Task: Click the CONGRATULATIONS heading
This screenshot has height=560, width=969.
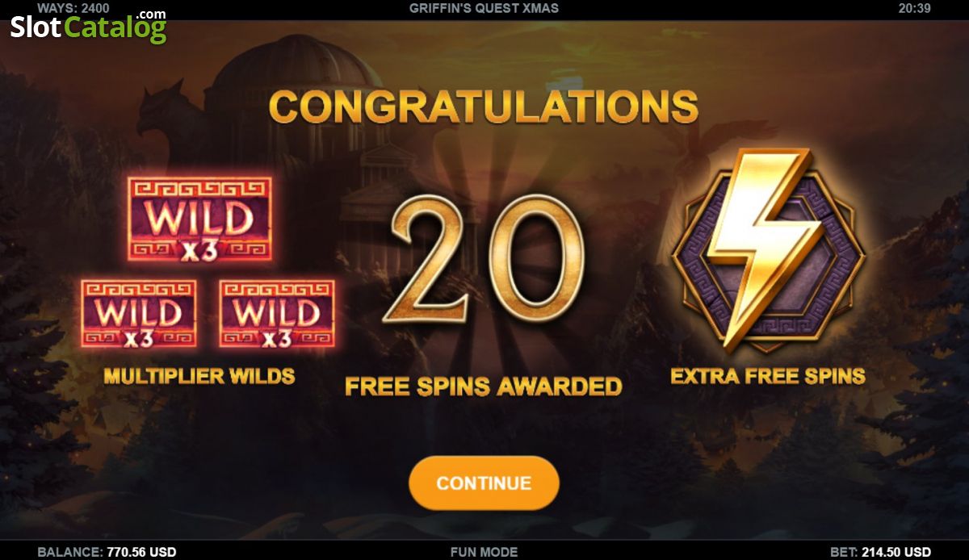Action: [x=484, y=107]
